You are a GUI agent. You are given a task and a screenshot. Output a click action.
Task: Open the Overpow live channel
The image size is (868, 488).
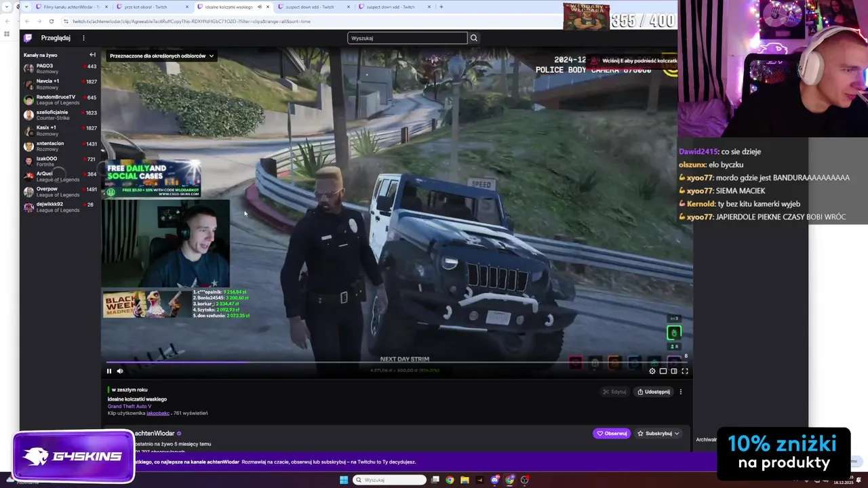click(x=60, y=192)
